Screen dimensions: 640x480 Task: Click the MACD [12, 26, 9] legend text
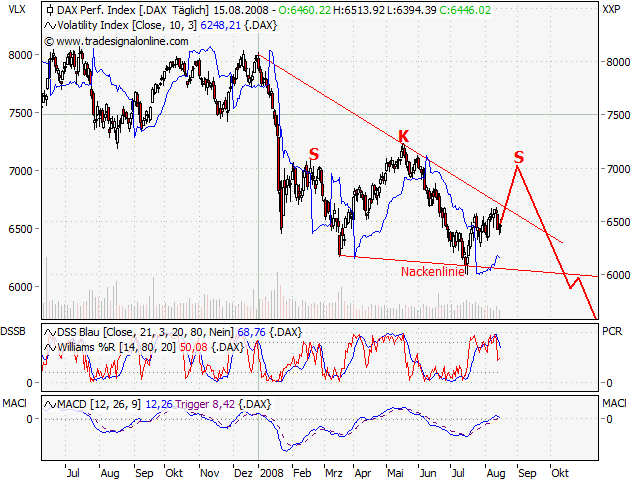coord(99,404)
